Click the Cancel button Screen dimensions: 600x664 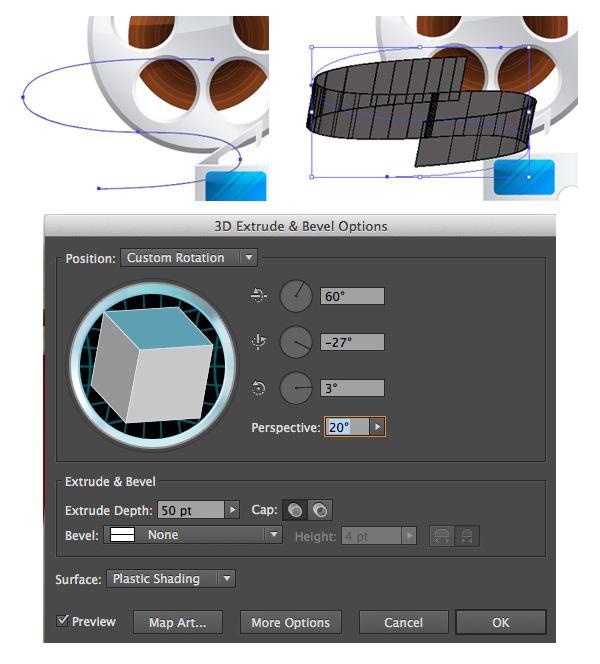coord(404,622)
